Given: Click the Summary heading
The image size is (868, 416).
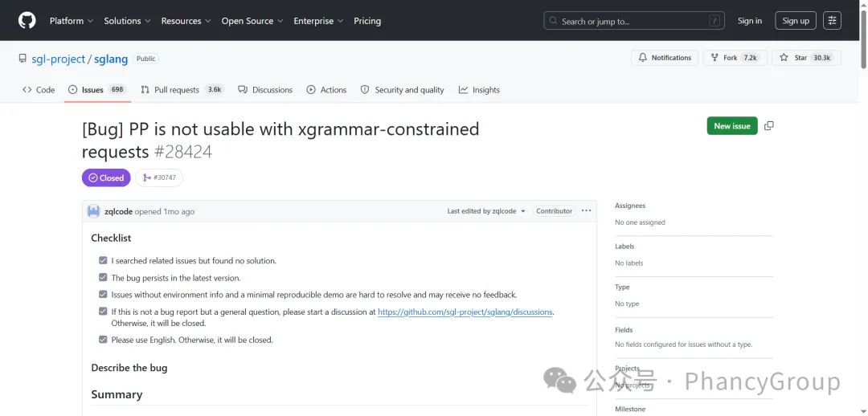Looking at the screenshot, I should [117, 394].
